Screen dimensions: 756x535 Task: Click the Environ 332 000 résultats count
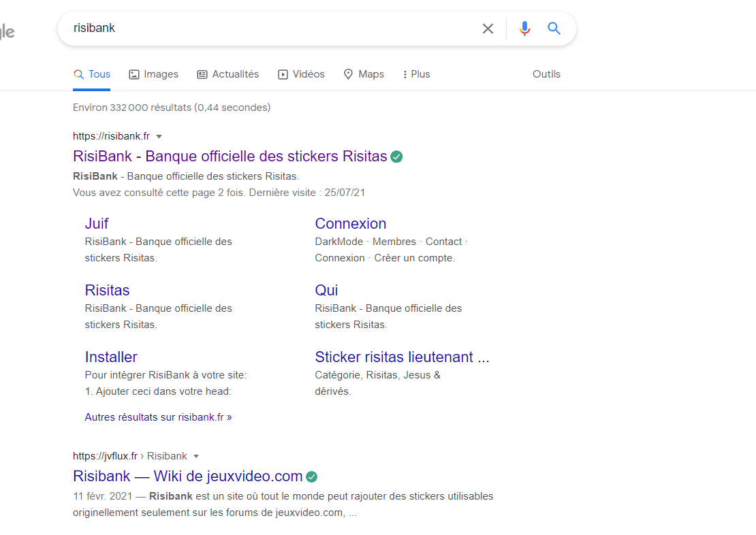[x=172, y=108]
